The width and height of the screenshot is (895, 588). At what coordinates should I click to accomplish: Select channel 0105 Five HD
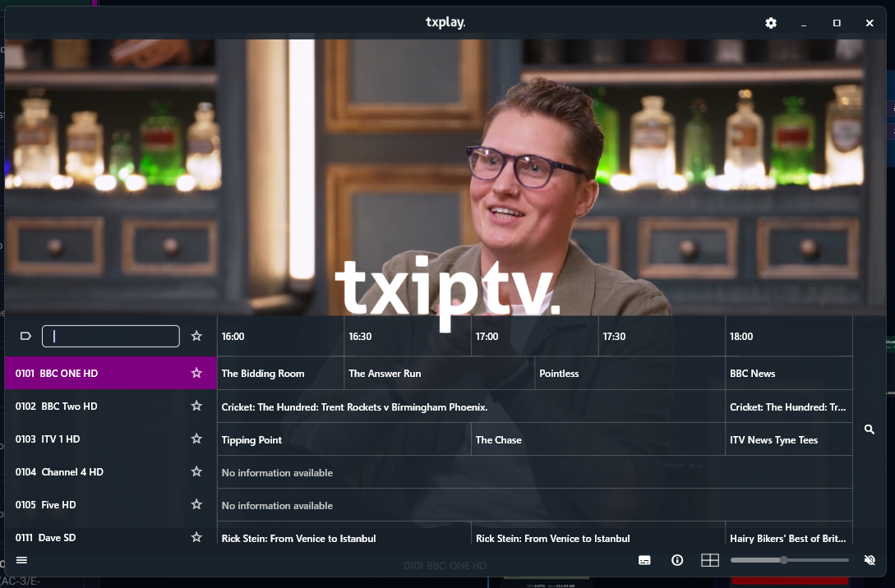(111, 505)
